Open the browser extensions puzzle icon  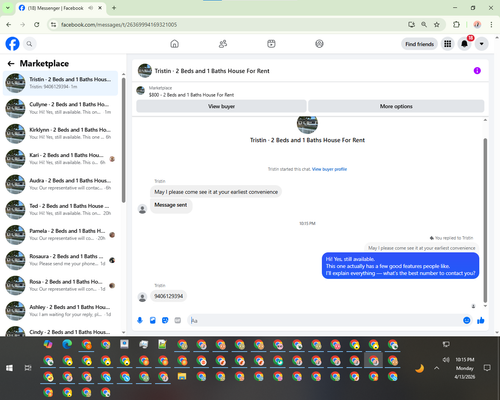coord(456,25)
